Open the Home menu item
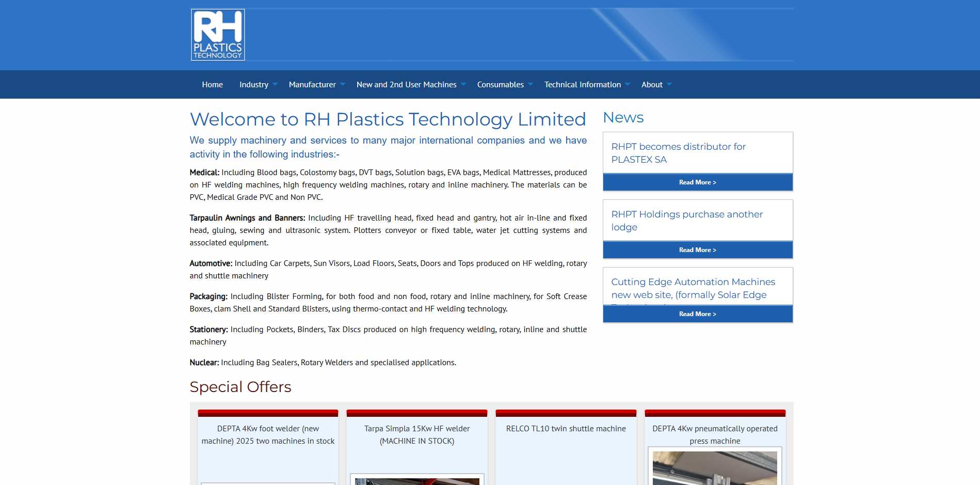The image size is (980, 485). pos(212,85)
